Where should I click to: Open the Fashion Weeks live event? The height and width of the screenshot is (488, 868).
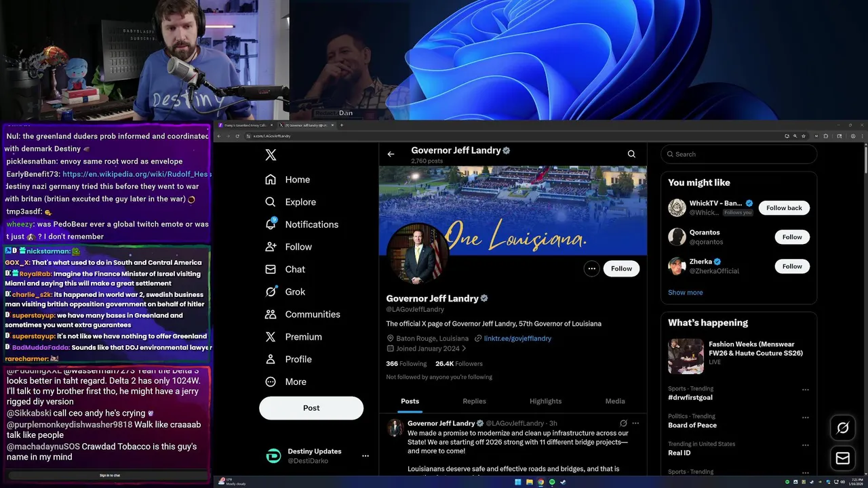(x=738, y=356)
